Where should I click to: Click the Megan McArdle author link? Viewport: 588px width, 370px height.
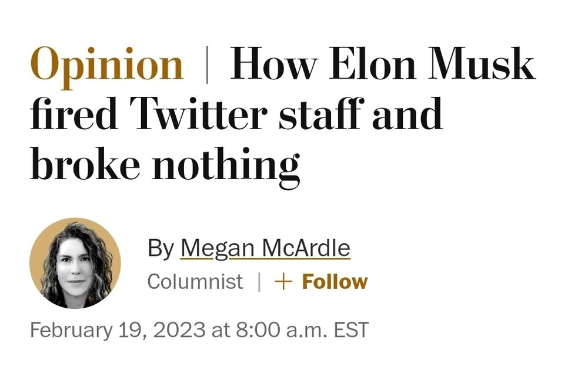[x=265, y=248]
